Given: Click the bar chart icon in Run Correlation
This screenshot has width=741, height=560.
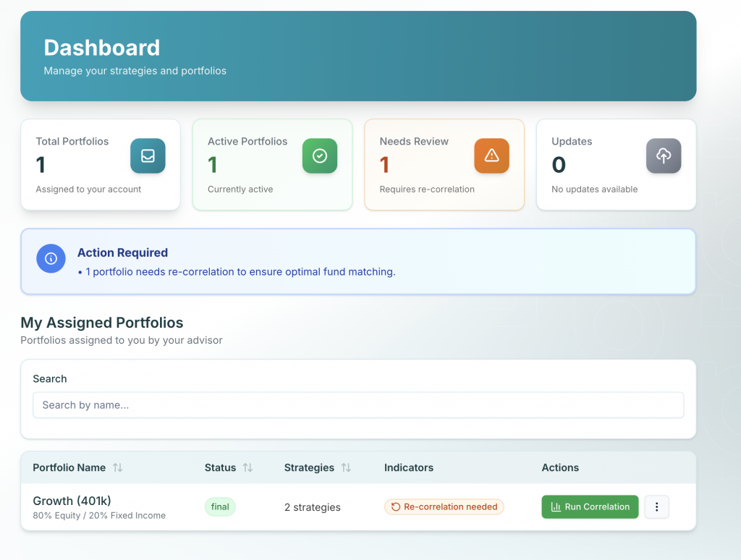Looking at the screenshot, I should click(556, 507).
